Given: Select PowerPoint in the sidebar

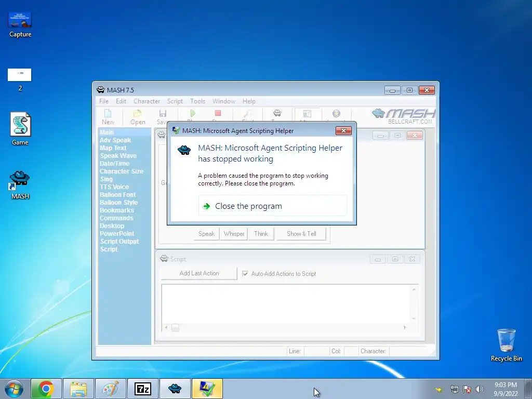Looking at the screenshot, I should (117, 234).
